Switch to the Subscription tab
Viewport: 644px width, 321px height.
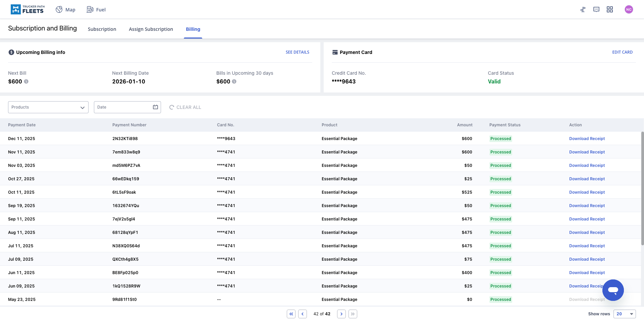pyautogui.click(x=102, y=29)
